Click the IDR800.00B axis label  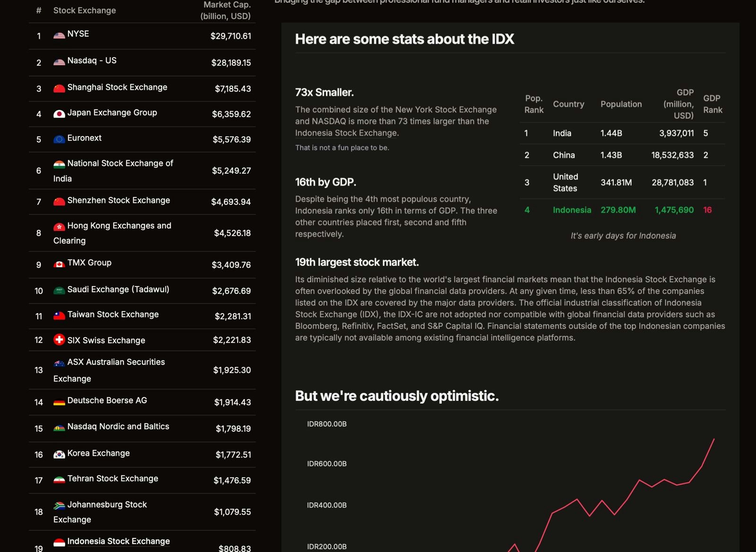tap(327, 424)
